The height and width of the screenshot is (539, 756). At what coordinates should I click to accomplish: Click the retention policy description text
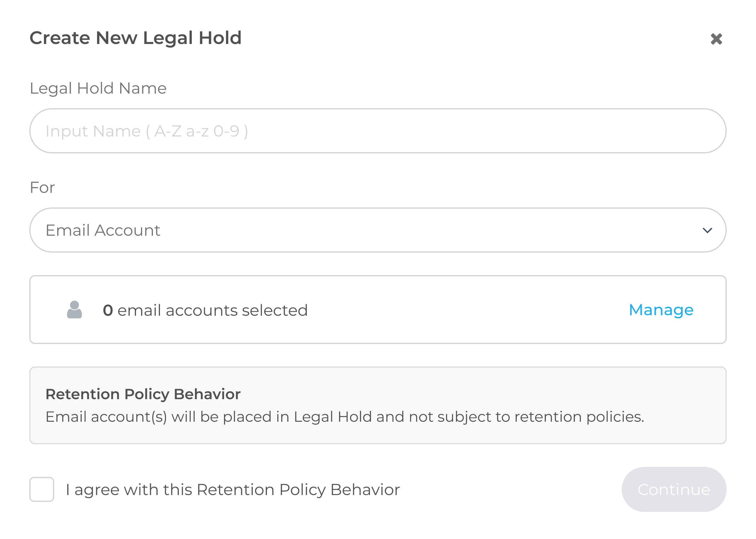(x=344, y=417)
